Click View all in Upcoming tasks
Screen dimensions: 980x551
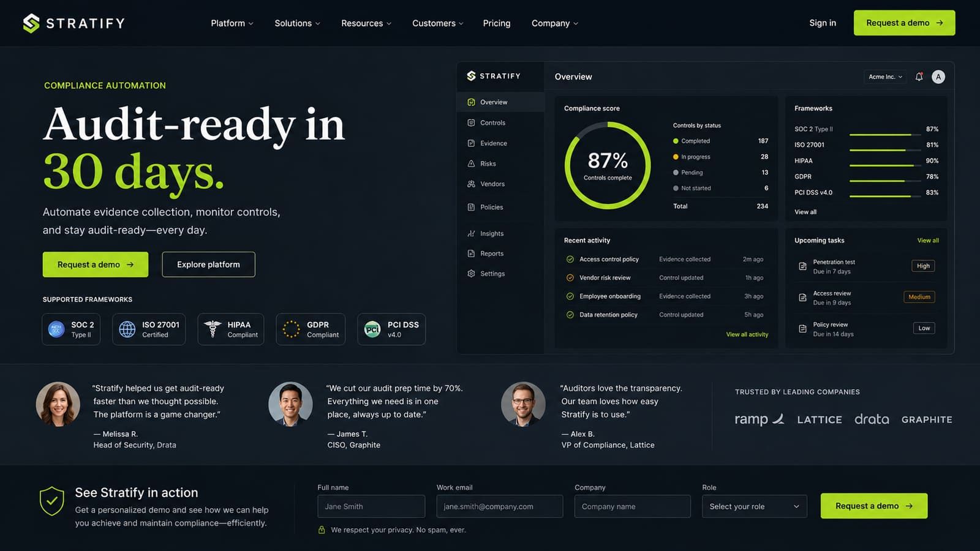928,241
